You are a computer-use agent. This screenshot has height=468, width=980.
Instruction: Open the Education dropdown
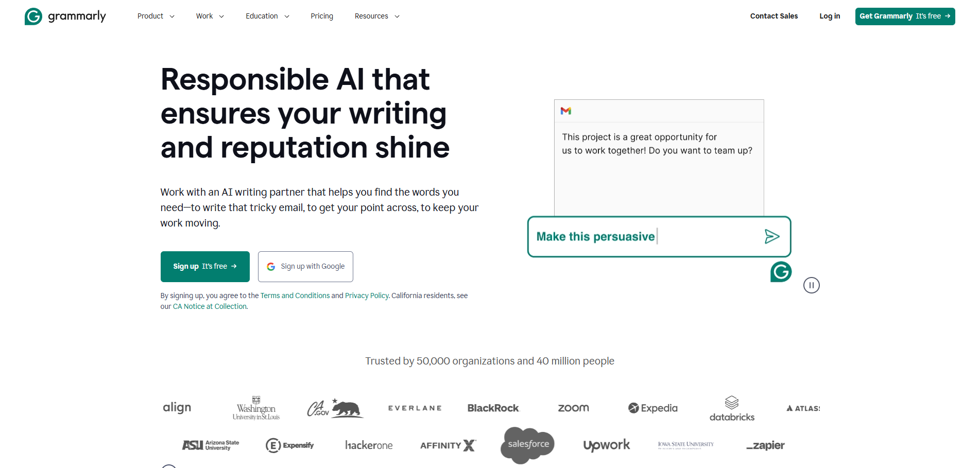(267, 16)
